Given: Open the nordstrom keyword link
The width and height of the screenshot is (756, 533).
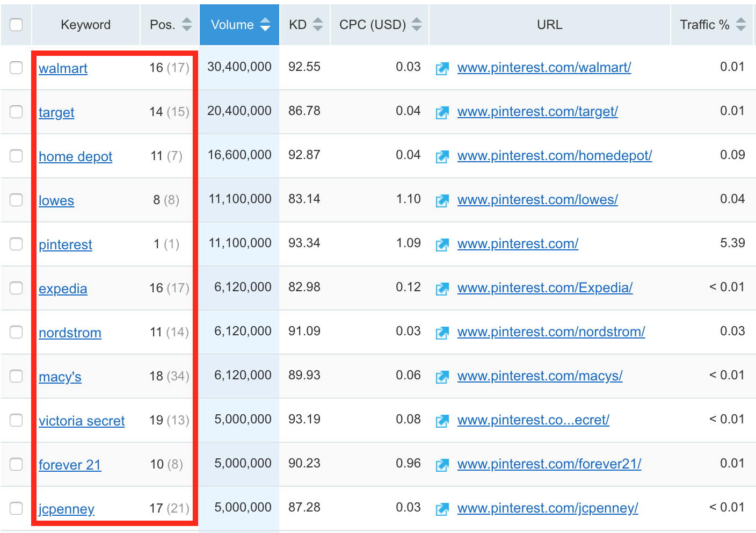Looking at the screenshot, I should [x=70, y=333].
